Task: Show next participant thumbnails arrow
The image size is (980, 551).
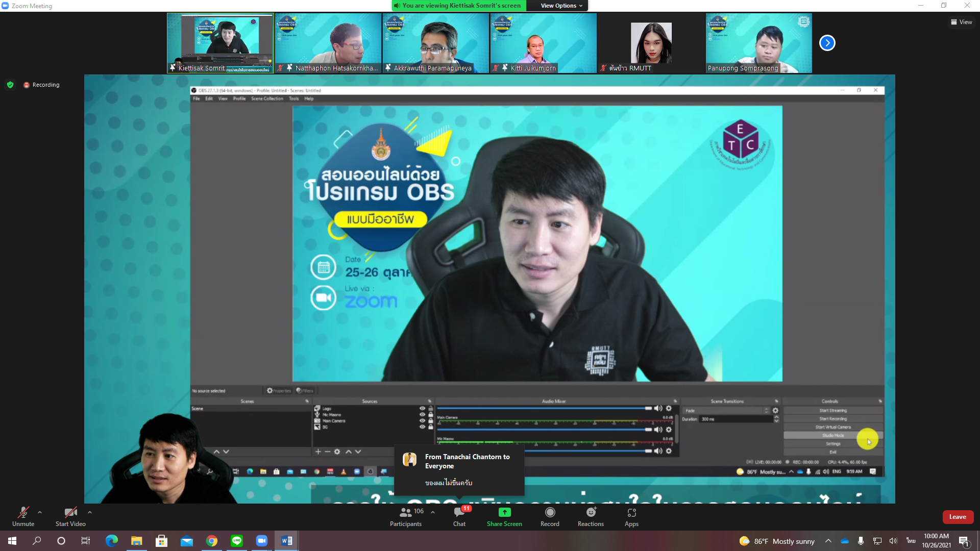Action: [x=827, y=43]
